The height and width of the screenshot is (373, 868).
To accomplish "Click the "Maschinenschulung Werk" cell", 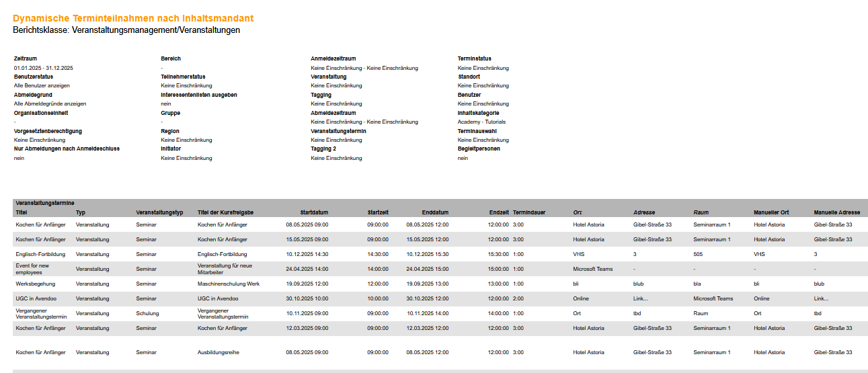I will coord(228,284).
